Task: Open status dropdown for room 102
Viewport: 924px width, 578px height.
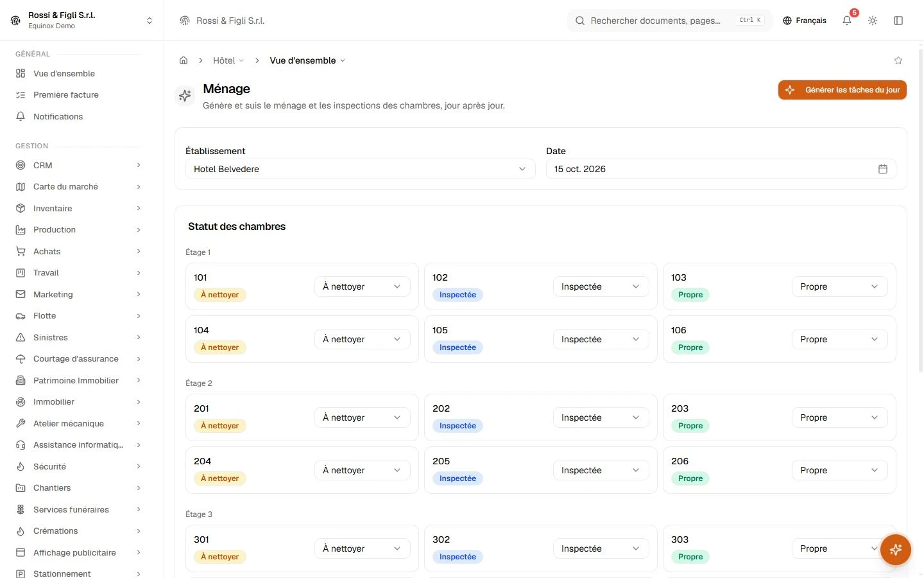Action: (x=601, y=286)
